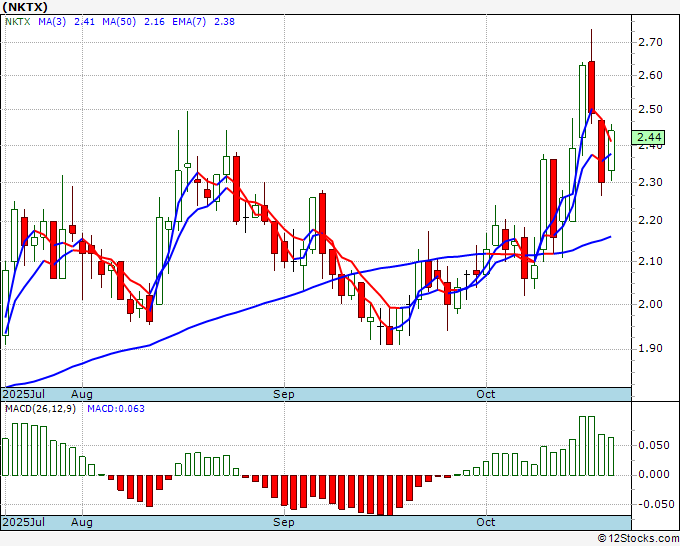Image resolution: width=680 pixels, height=546 pixels.
Task: Click the Sep marker on price timeline
Action: click(x=284, y=394)
